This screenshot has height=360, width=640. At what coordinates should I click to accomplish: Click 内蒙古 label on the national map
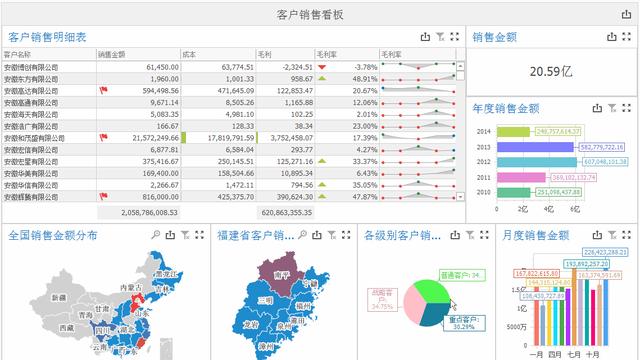coord(131,287)
